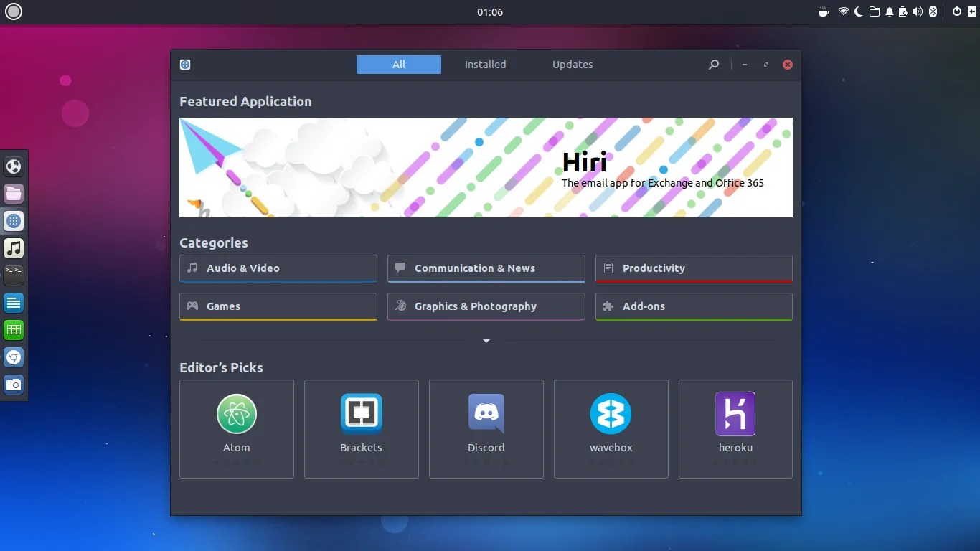Launch the screenshot camera app from dock
This screenshot has height=551, width=980.
point(14,385)
